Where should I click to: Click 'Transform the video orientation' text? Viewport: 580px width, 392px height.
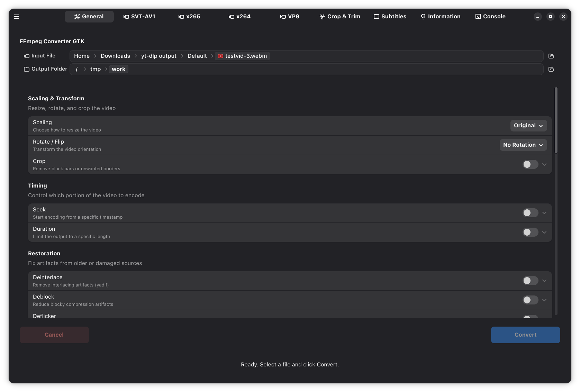click(67, 149)
